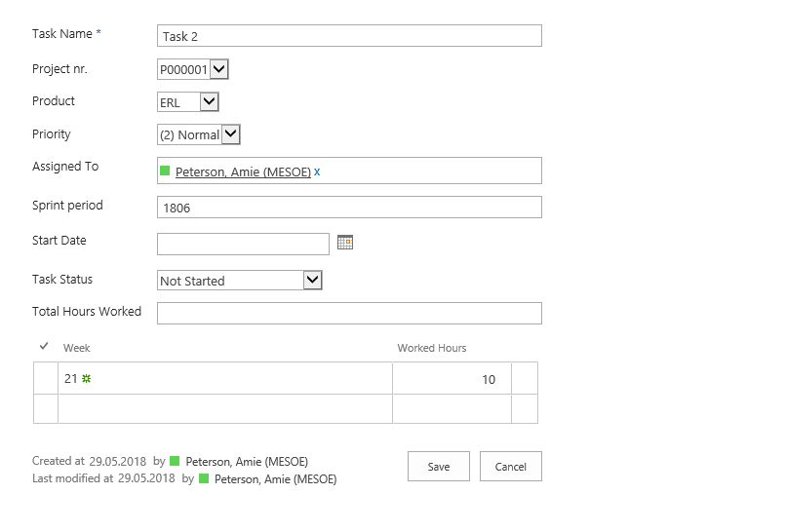Sort by the Week column header
This screenshot has width=786, height=532.
pos(77,348)
